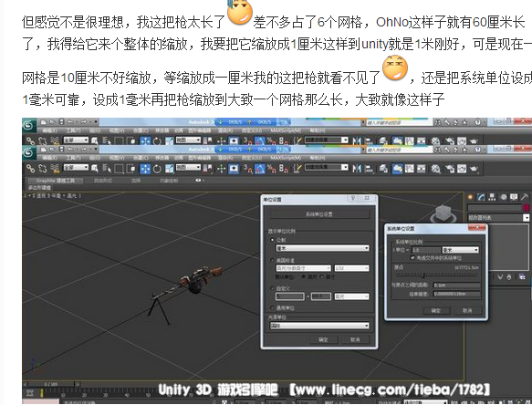Click 确定 in the 单位设置 dialog
This screenshot has height=405, width=532.
323,339
